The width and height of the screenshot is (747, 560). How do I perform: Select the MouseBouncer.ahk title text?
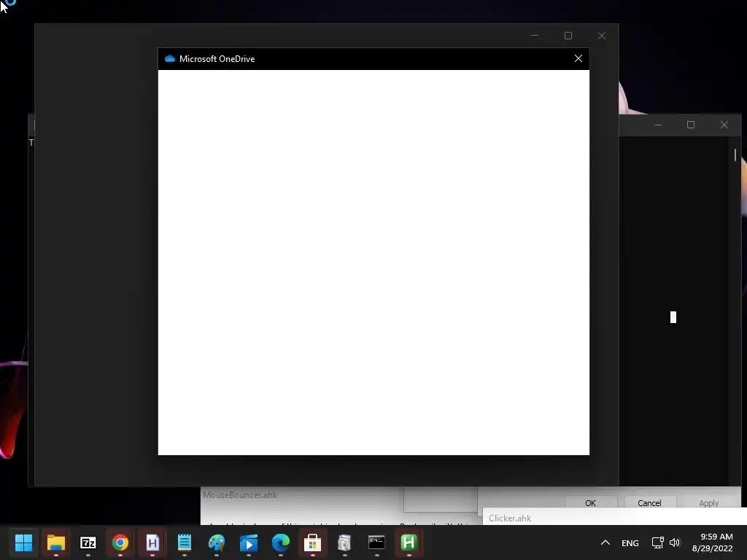tap(240, 495)
